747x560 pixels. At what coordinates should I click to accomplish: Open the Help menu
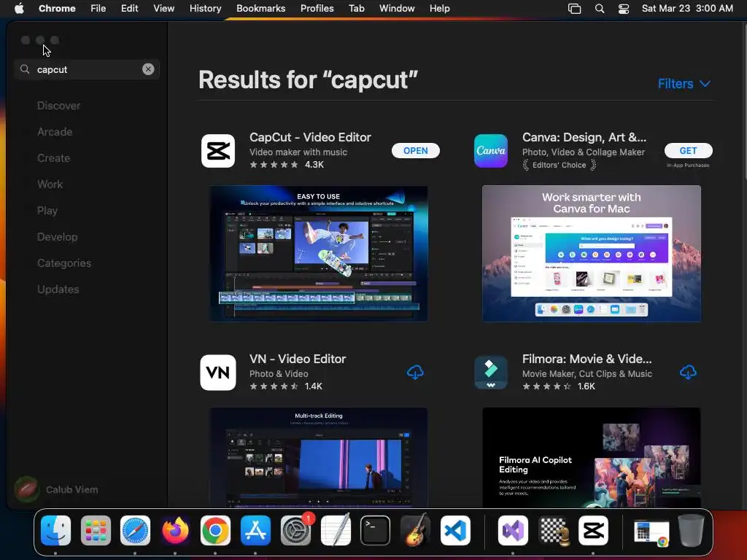point(439,9)
